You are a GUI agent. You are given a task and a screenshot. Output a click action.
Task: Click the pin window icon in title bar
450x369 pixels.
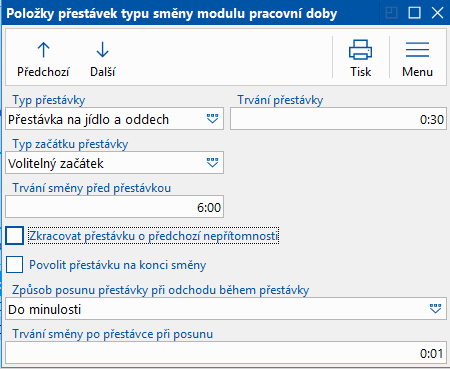pyautogui.click(x=391, y=13)
